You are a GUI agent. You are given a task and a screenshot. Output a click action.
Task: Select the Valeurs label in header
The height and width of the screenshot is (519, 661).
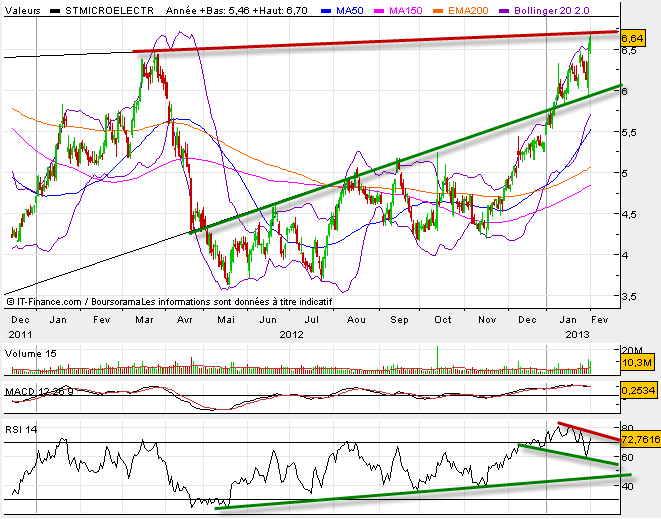(24, 10)
